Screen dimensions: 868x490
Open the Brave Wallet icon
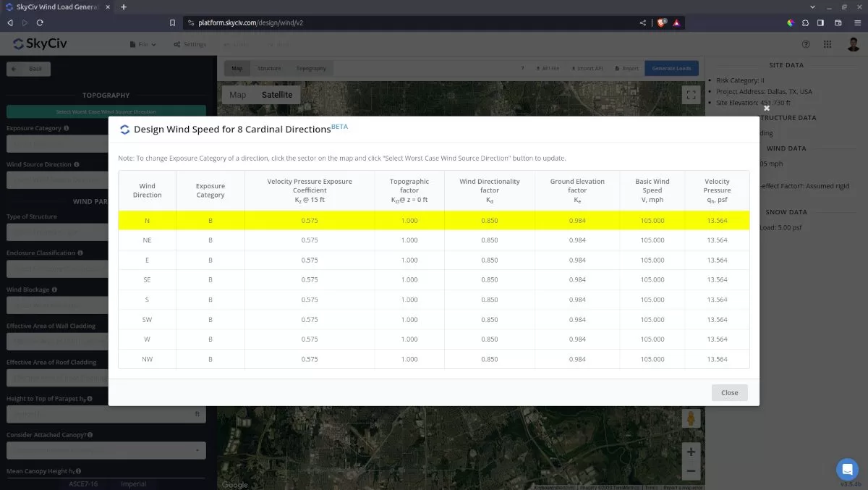tap(838, 22)
